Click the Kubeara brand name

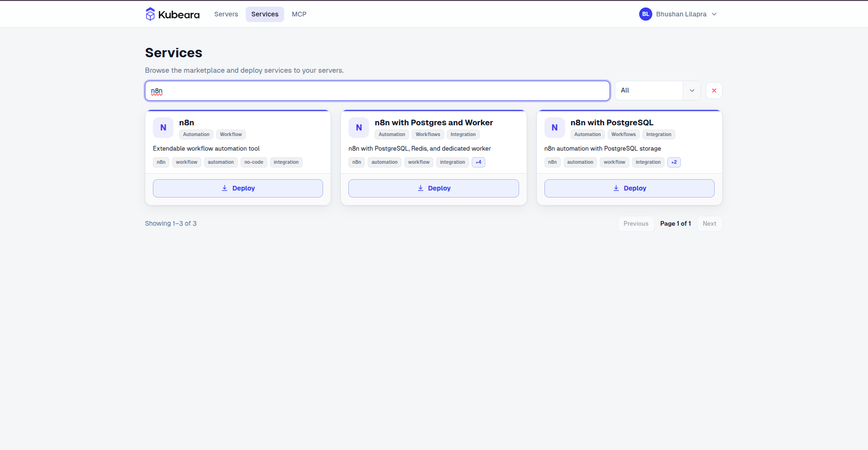[x=179, y=15]
